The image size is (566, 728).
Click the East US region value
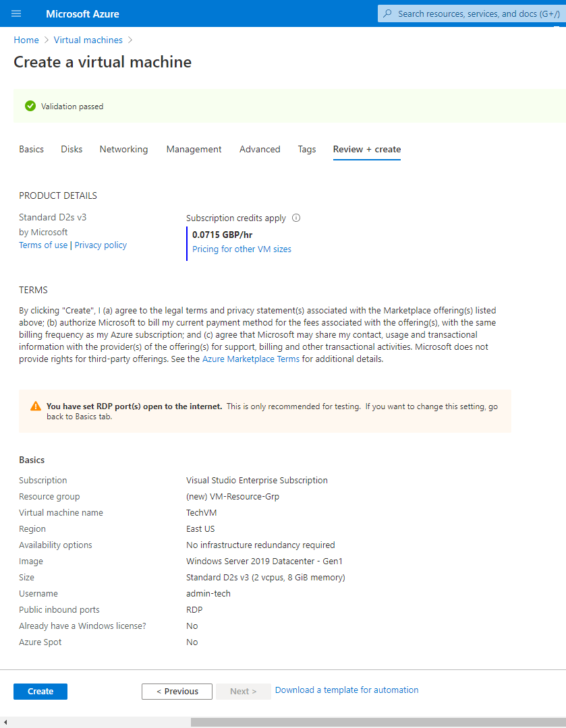[200, 529]
